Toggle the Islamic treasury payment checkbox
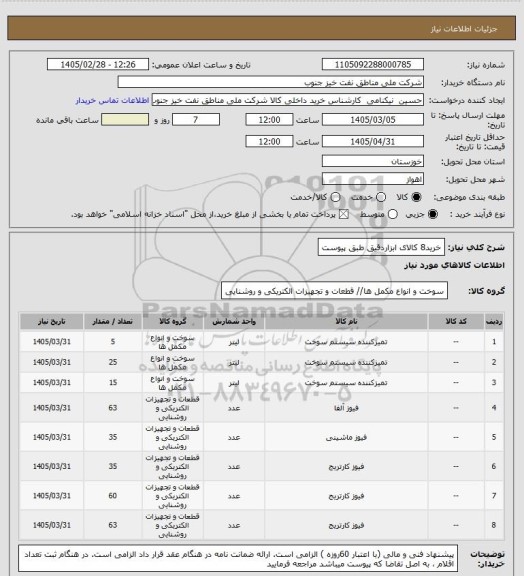This screenshot has width=524, height=576. click(x=344, y=214)
